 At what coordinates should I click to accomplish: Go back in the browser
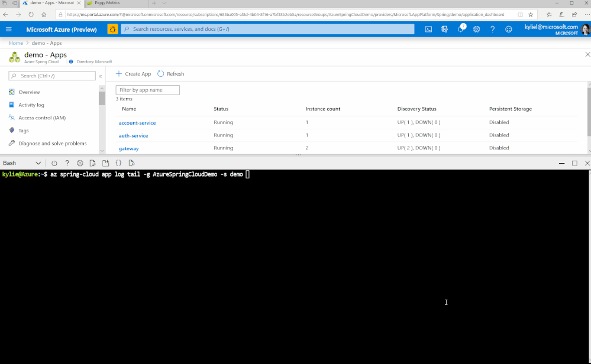pos(6,15)
